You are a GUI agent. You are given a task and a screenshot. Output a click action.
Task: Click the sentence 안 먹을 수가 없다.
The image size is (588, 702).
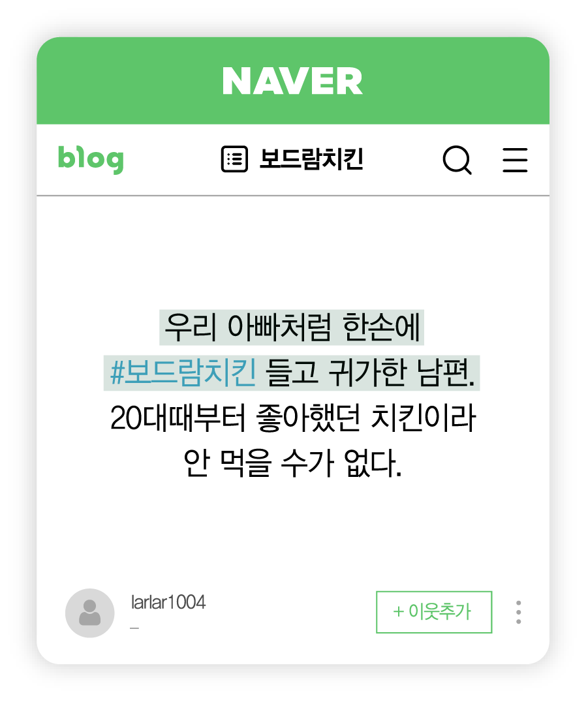pos(293,463)
